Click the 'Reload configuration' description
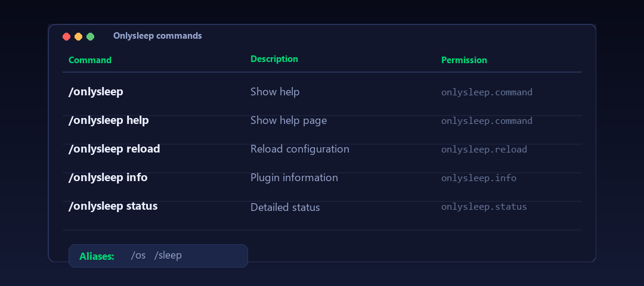Image resolution: width=644 pixels, height=286 pixels. click(x=300, y=149)
